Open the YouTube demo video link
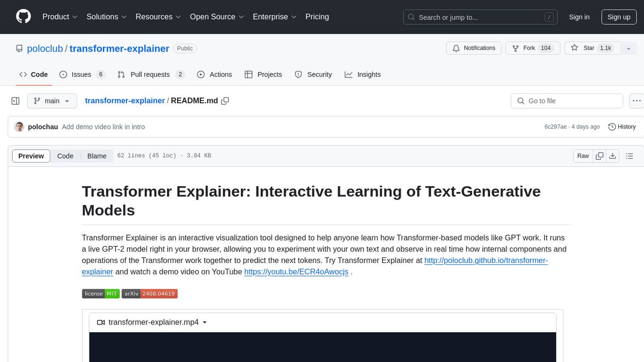 (296, 272)
